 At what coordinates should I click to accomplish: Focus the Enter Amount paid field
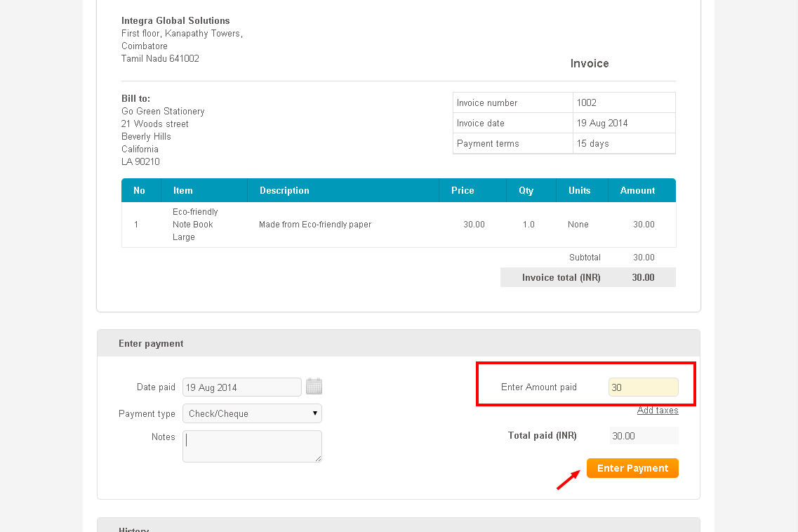(644, 387)
